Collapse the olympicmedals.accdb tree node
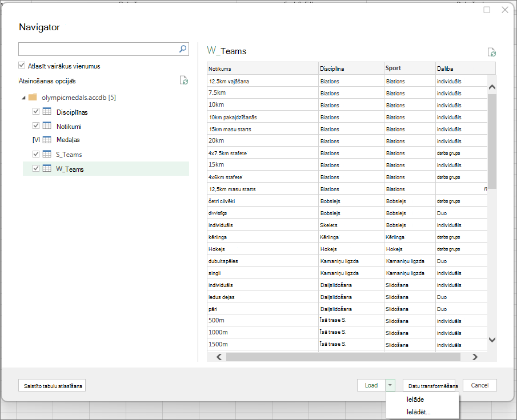Viewport: 517px width, 420px height. coord(23,98)
